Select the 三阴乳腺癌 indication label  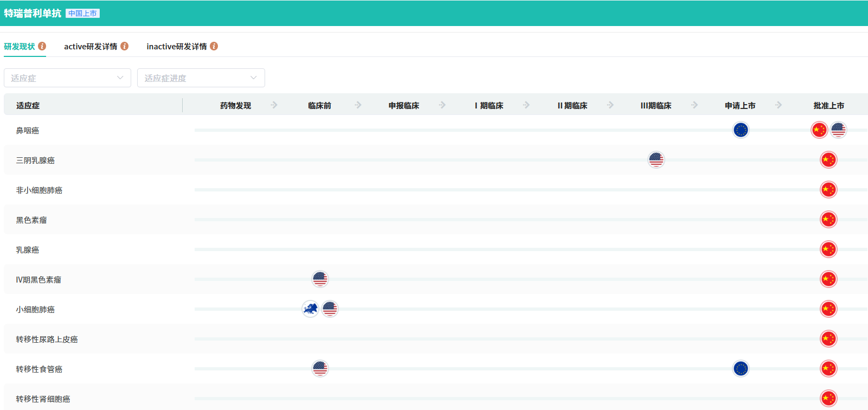[x=35, y=161]
